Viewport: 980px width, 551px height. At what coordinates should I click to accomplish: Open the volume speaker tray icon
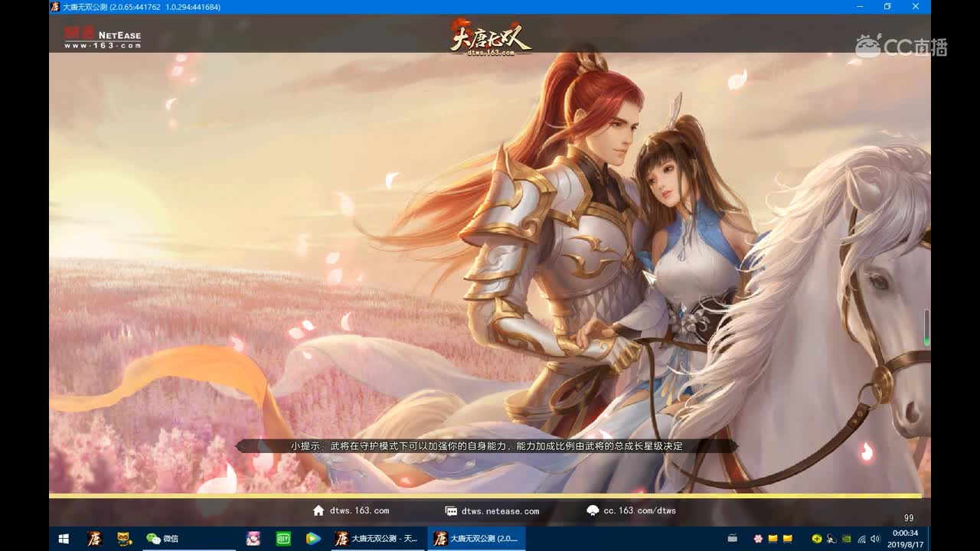(x=875, y=539)
